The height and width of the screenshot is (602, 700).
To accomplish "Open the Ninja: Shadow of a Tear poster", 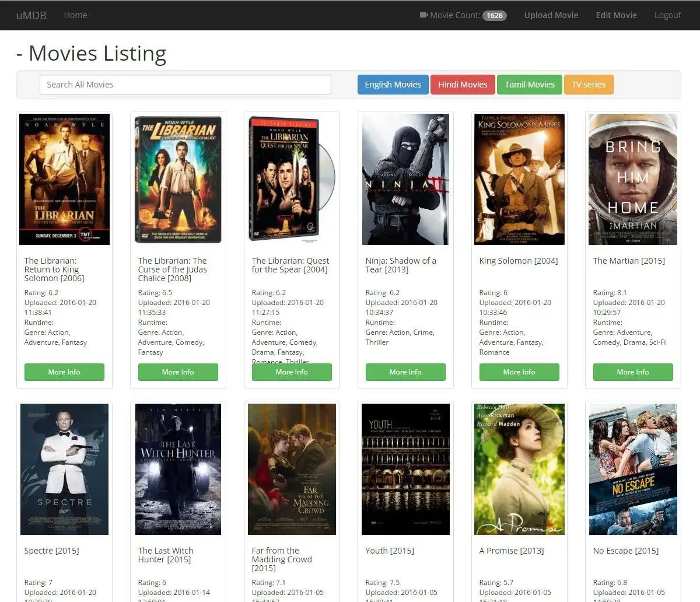I will (405, 179).
